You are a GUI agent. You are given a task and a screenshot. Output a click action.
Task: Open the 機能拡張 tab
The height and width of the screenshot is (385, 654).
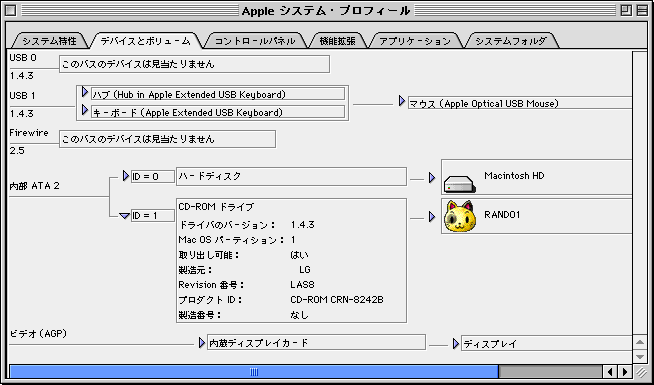(337, 41)
